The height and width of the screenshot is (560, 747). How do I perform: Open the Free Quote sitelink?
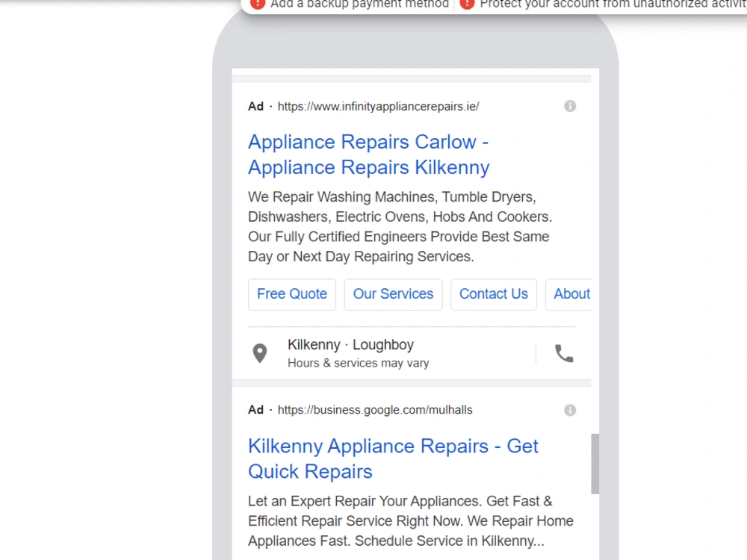(x=292, y=294)
